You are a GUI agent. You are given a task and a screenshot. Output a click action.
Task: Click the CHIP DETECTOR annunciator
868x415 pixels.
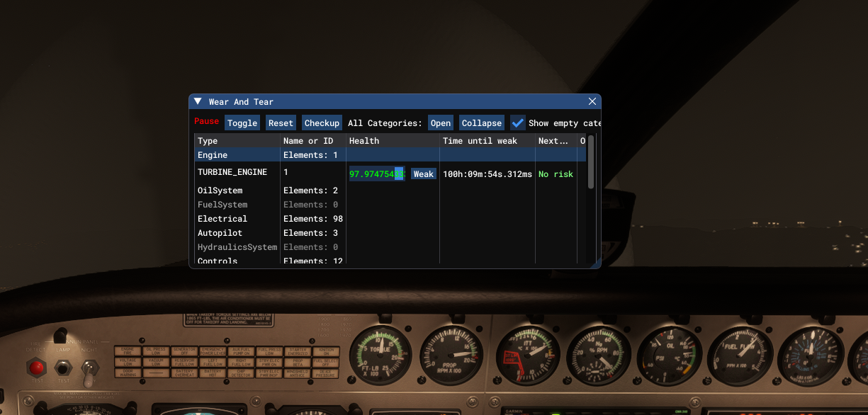click(242, 373)
